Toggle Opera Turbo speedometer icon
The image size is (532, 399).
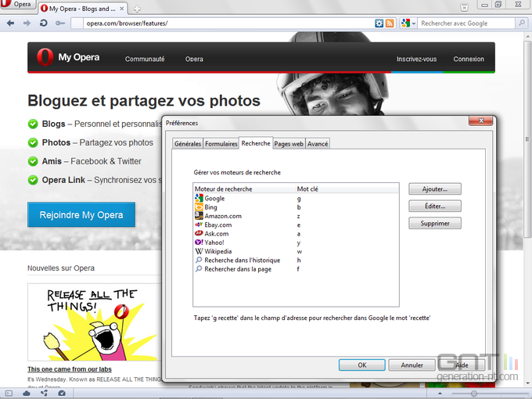pos(62,394)
